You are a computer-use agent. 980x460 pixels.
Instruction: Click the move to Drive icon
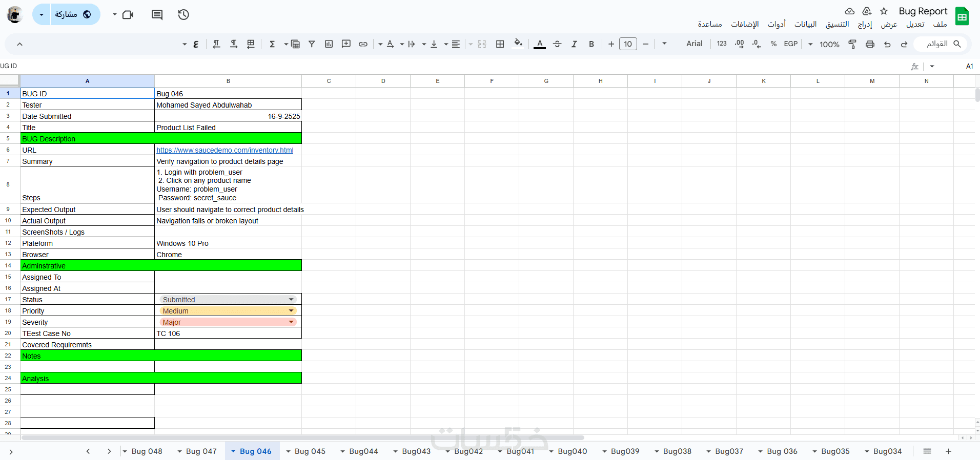coord(867,11)
